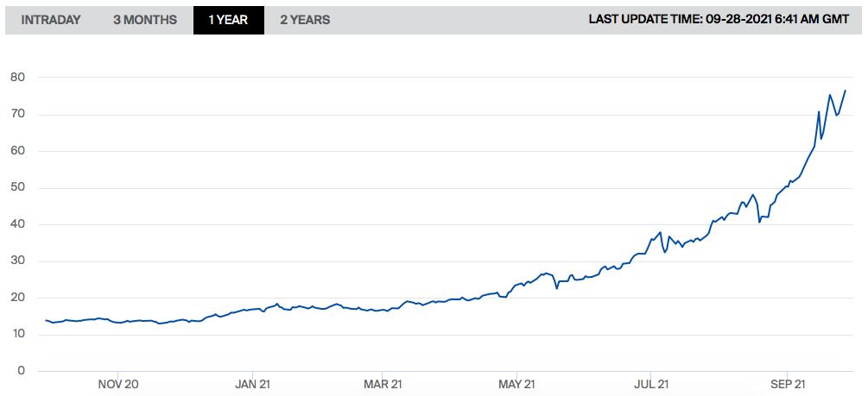This screenshot has height=396, width=868.
Task: Click the JUL 21 x-axis label
Action: click(650, 384)
